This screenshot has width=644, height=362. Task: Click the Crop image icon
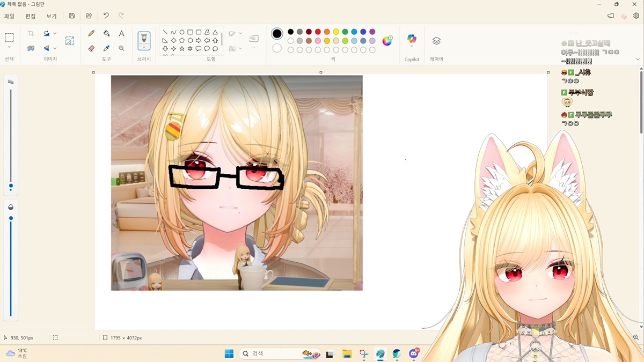click(31, 33)
